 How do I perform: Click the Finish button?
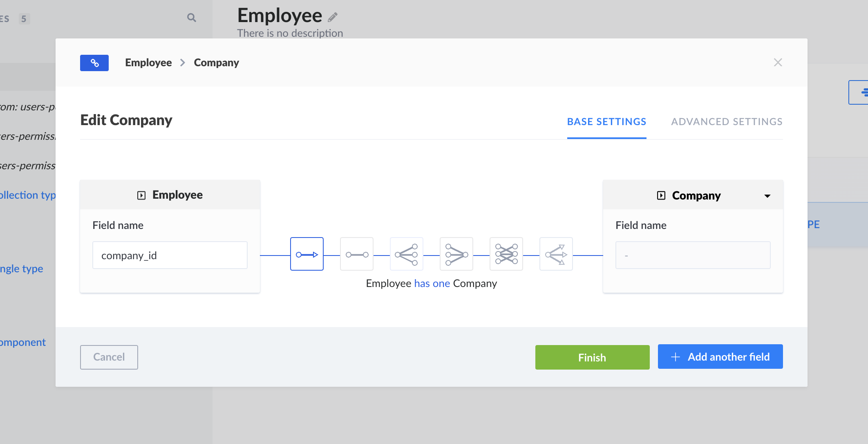592,357
